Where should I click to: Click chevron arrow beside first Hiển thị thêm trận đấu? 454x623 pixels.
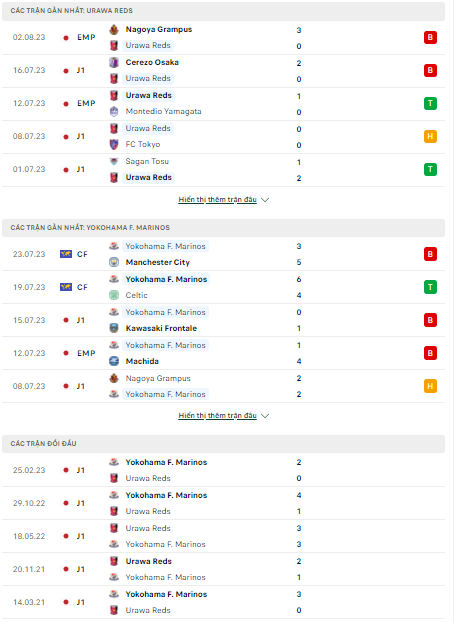coord(265,200)
